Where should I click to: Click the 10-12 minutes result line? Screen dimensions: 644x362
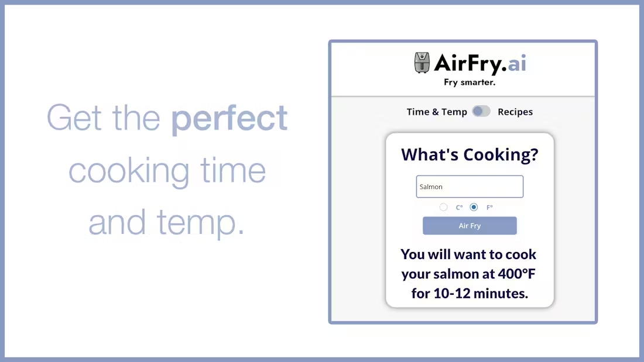[x=470, y=294]
